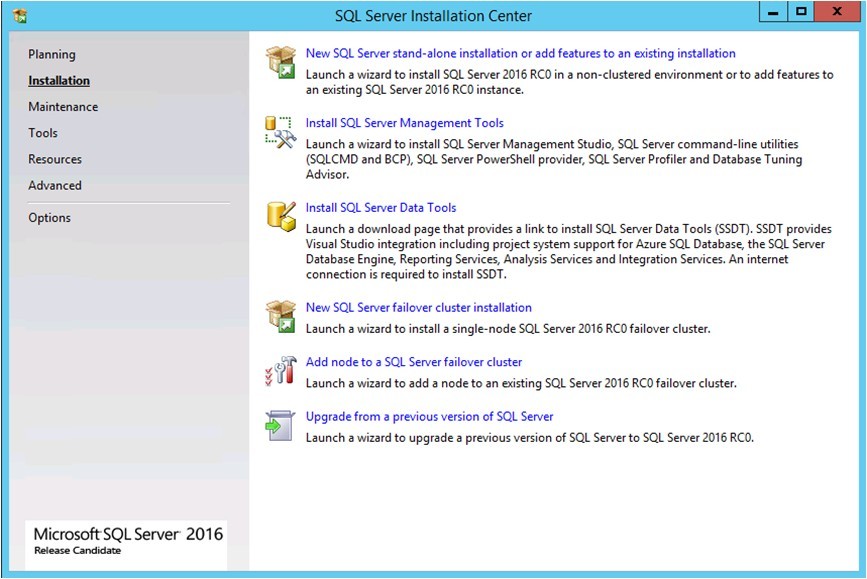Image resolution: width=867 pixels, height=579 pixels.
Task: Click the new stand-alone installation box icon
Action: 281,62
